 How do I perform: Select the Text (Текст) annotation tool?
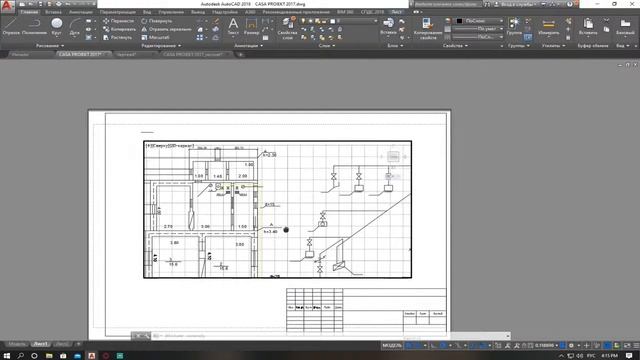pyautogui.click(x=233, y=26)
